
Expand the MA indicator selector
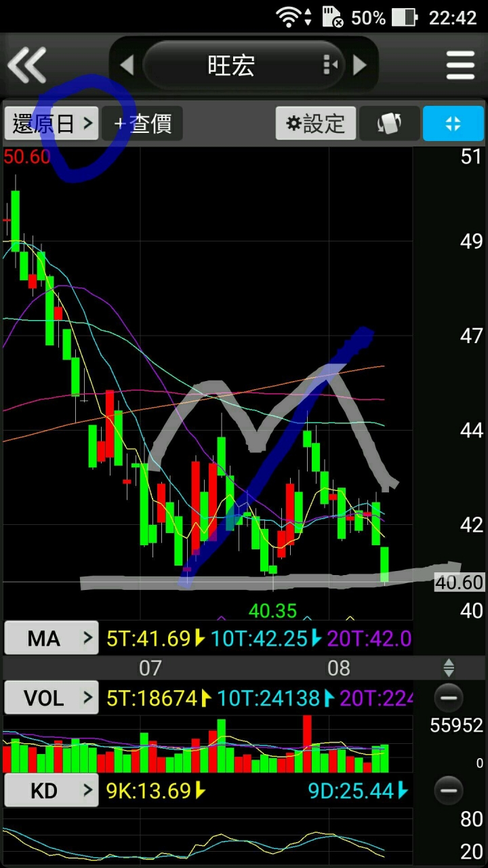pos(52,638)
